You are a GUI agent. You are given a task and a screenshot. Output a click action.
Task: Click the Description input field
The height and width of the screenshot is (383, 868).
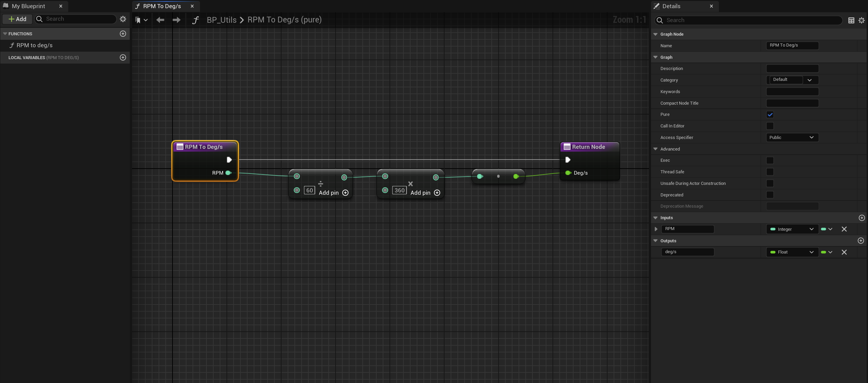(x=792, y=69)
